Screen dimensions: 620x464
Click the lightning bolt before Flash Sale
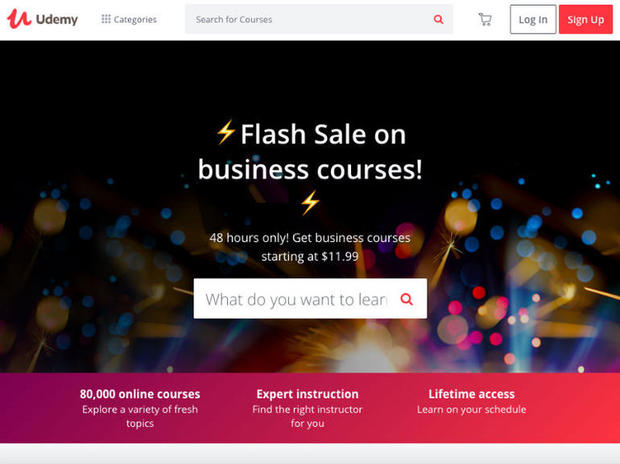226,132
